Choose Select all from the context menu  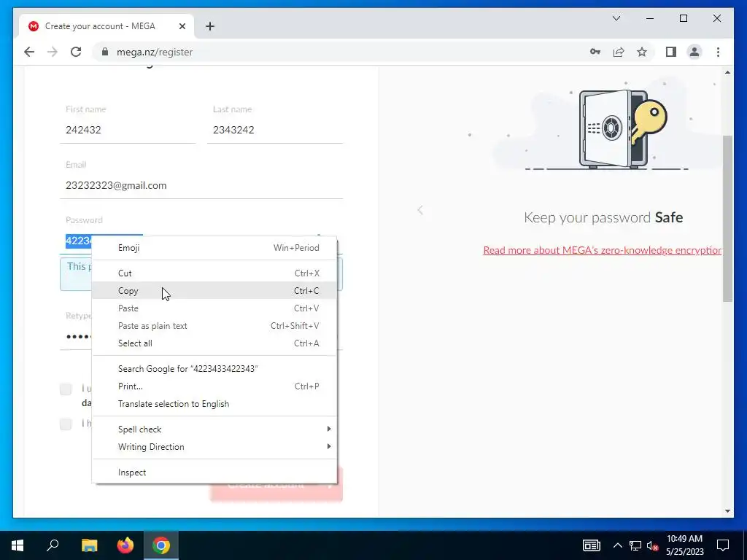pos(214,343)
